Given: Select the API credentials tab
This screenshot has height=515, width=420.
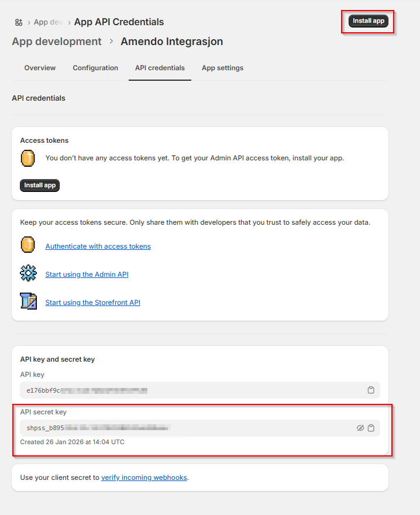Looking at the screenshot, I should click(160, 68).
